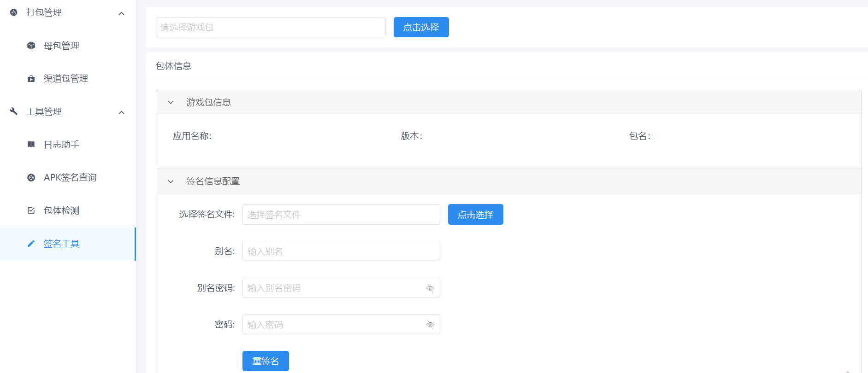Click the 渠道包管理 bag icon
This screenshot has height=373, width=868.
coord(31,79)
